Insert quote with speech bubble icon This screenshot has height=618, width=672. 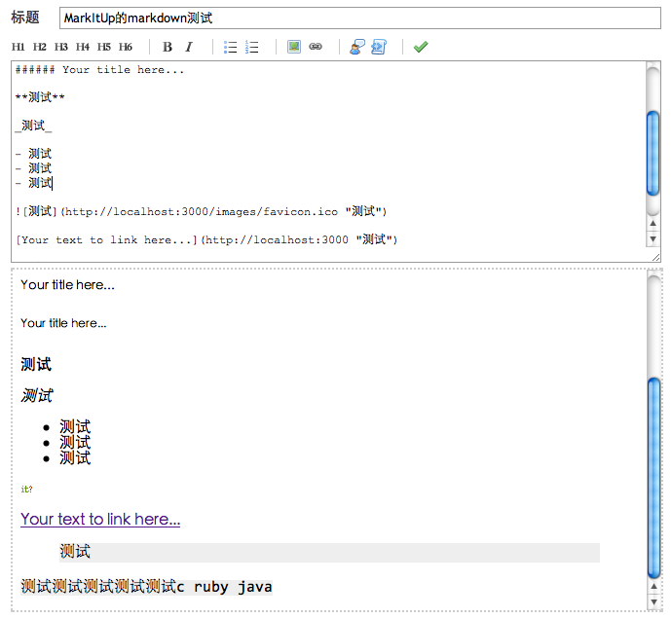tap(357, 47)
